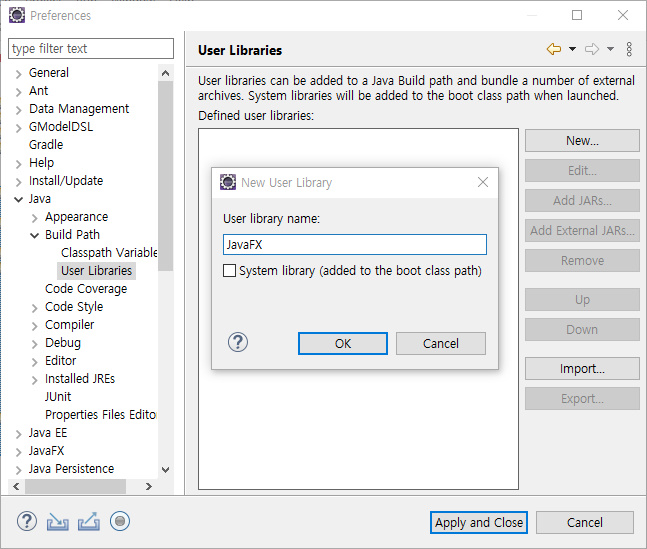Click Cancel in New User Library dialog
Viewport: 647px width, 549px height.
click(441, 343)
